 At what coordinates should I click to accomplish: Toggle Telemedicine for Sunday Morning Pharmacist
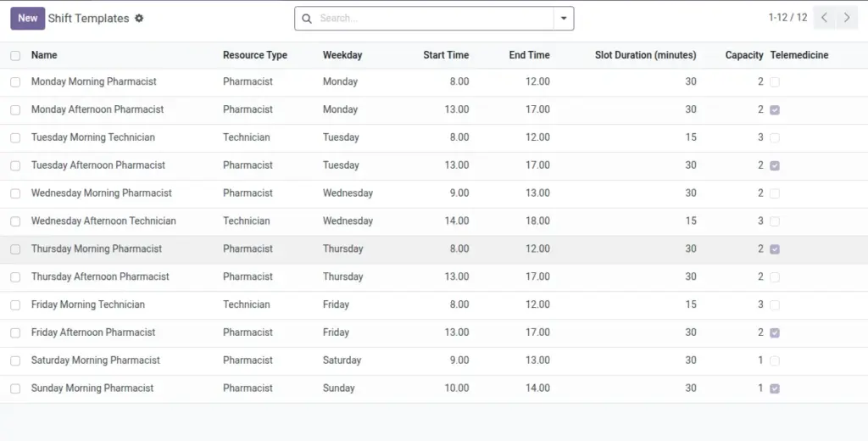point(775,388)
